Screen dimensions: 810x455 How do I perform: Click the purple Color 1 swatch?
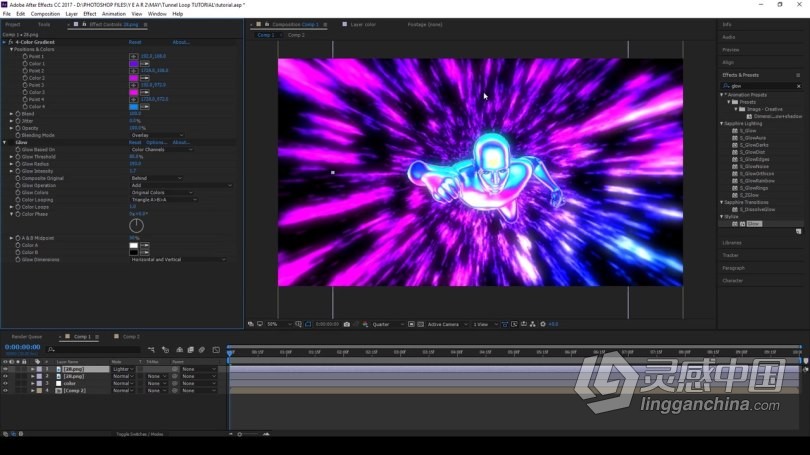click(x=134, y=64)
